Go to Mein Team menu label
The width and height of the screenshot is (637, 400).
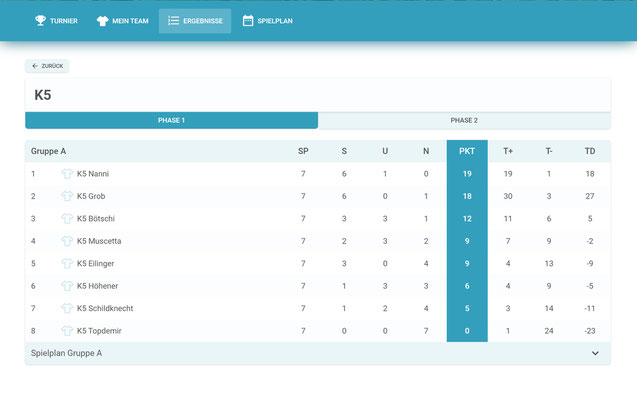click(x=130, y=21)
